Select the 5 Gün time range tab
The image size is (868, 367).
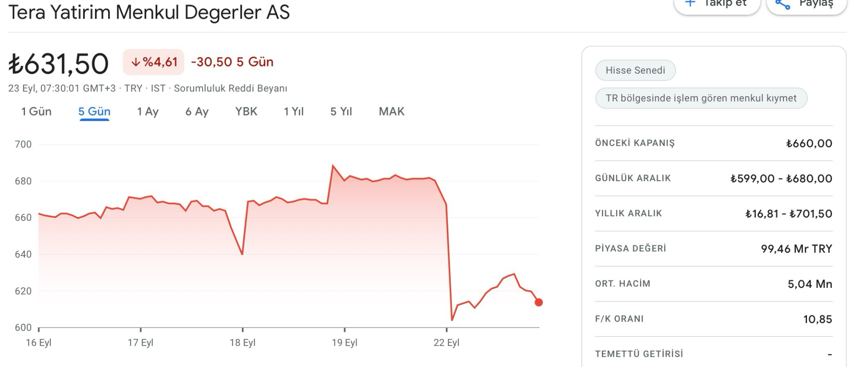(94, 112)
